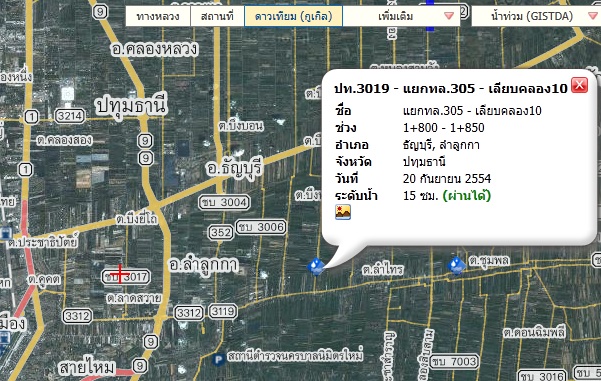Close the ปท.3019 info popup
The height and width of the screenshot is (381, 601).
579,85
